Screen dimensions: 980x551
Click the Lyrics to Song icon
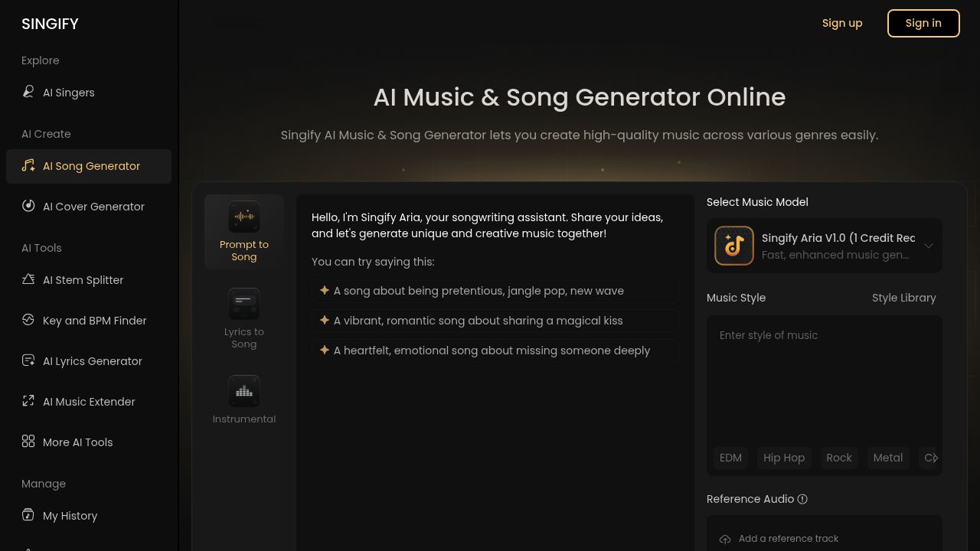[x=244, y=304]
